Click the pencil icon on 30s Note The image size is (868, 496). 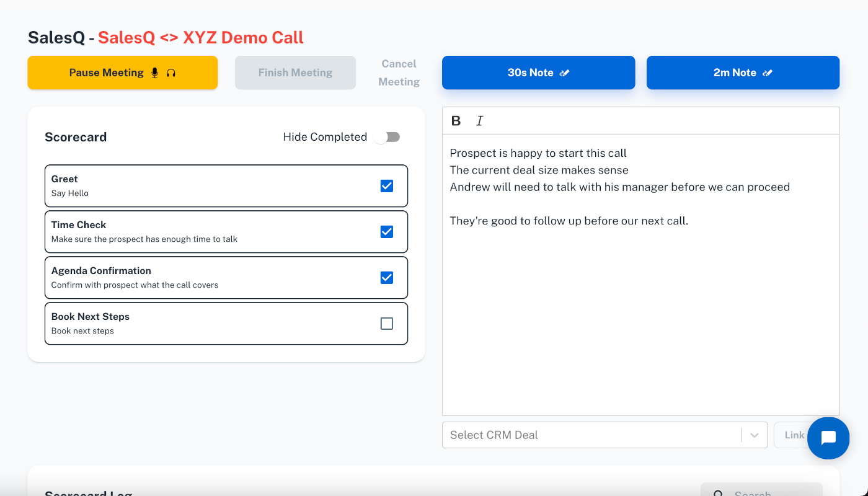point(564,73)
